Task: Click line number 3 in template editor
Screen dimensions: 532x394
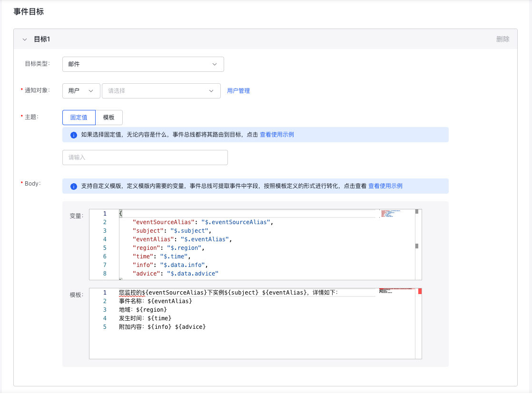Action: [x=105, y=310]
